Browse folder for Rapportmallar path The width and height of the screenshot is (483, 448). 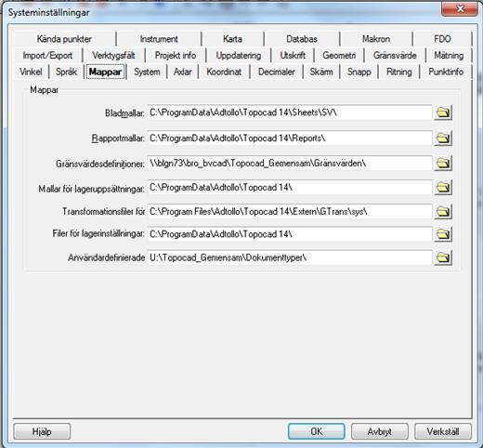click(x=443, y=138)
